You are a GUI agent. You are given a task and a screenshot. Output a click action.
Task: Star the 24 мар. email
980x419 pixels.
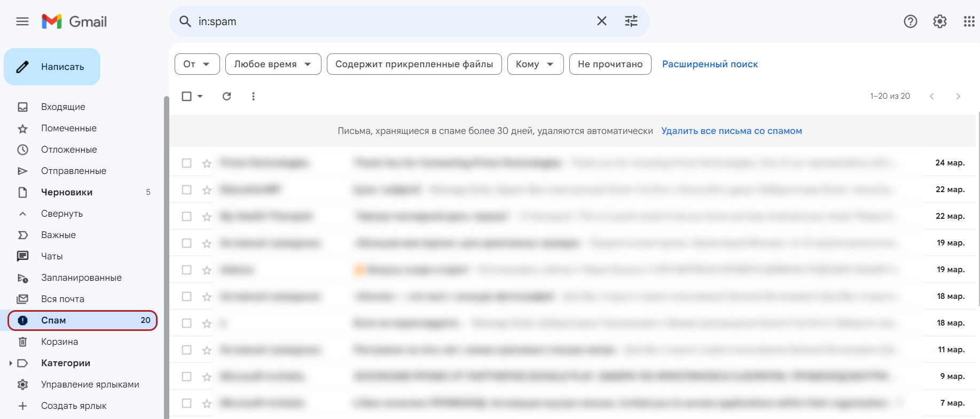pos(207,163)
